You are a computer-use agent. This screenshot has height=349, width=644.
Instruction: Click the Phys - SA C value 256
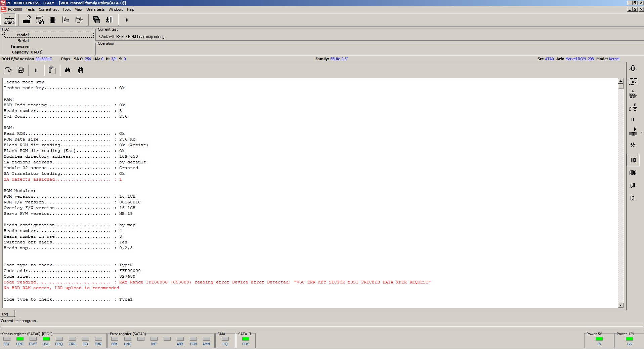[88, 59]
